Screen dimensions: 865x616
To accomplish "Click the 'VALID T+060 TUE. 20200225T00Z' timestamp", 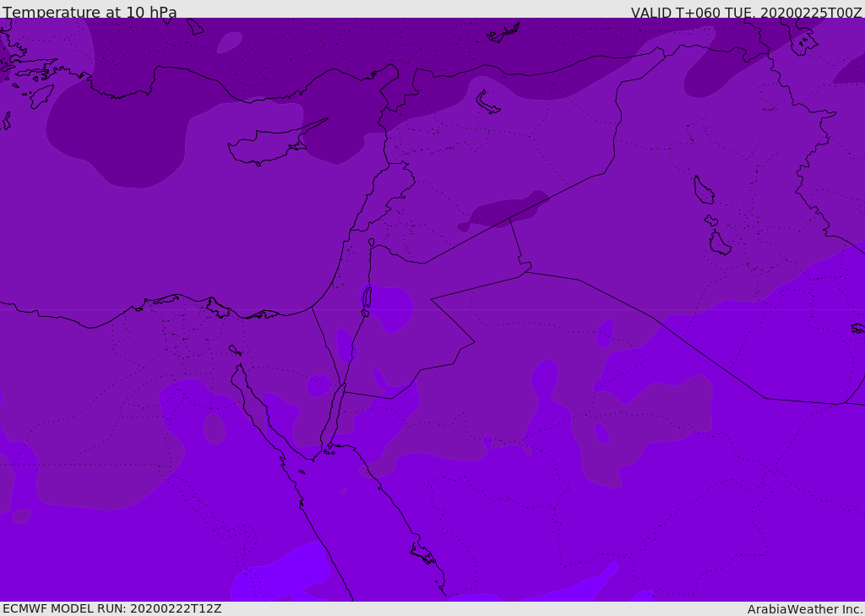I will [x=747, y=13].
